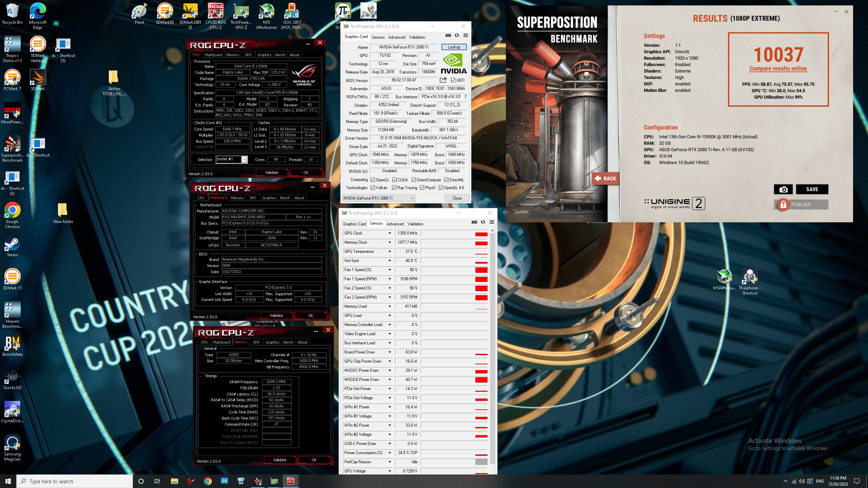Toggle DirectML checkbox in GPU-Z

[x=447, y=180]
